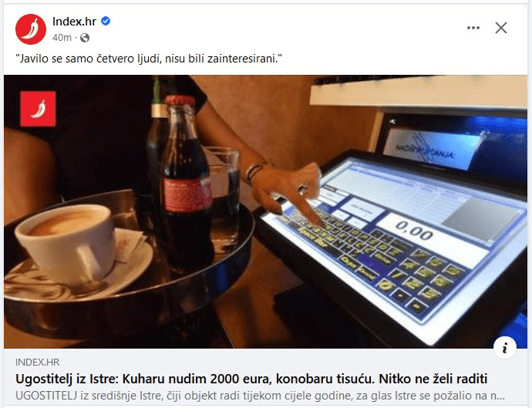Click the globe public audience icon
The width and height of the screenshot is (532, 408).
point(85,38)
